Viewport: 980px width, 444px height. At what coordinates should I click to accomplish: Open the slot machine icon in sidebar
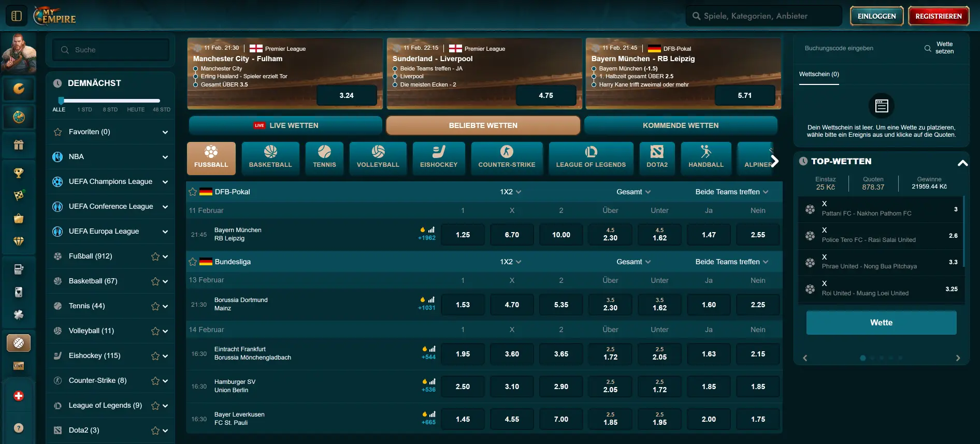tap(19, 269)
